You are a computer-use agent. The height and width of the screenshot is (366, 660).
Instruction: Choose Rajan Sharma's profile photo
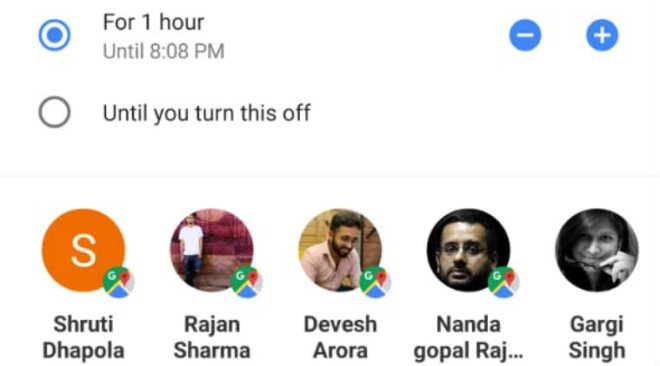click(x=212, y=250)
